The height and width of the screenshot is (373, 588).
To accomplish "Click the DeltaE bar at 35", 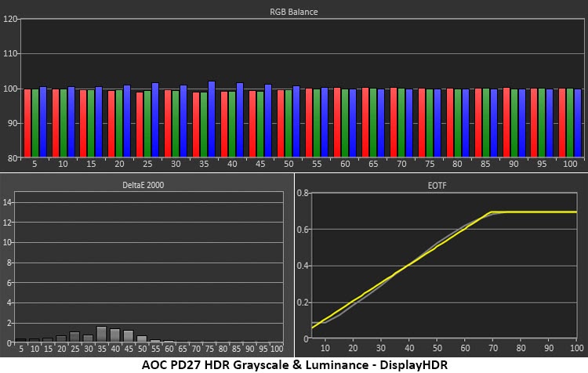I will pos(101,334).
